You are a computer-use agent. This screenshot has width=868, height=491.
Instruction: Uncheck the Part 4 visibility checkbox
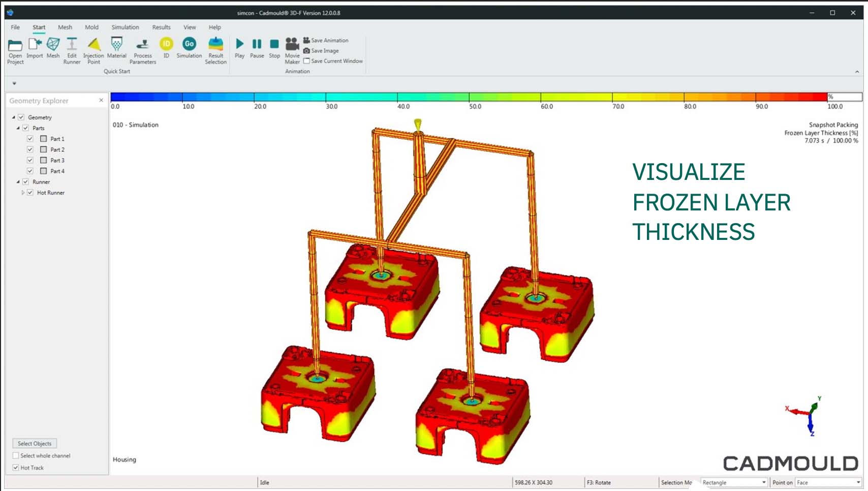[30, 171]
